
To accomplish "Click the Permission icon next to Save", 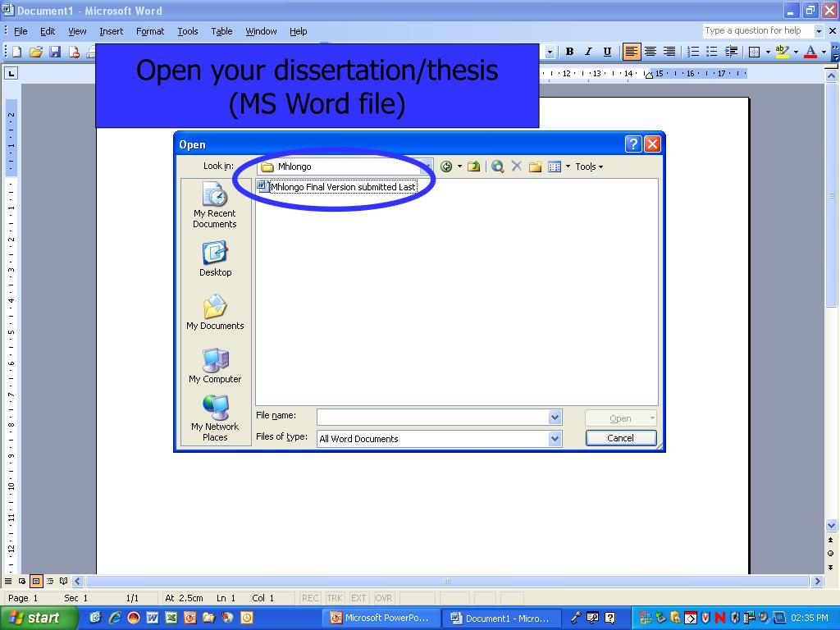I will point(74,52).
